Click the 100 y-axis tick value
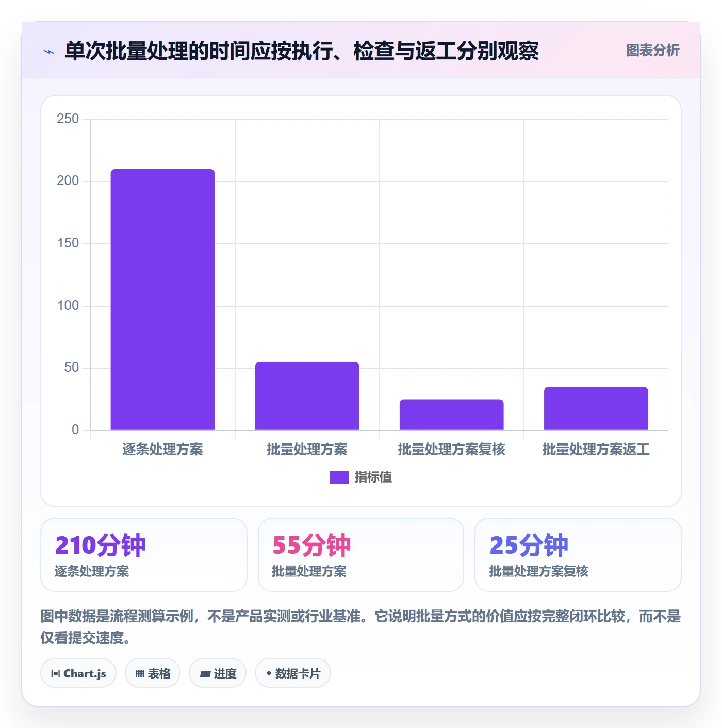Viewport: 722px width, 728px height. tap(68, 306)
